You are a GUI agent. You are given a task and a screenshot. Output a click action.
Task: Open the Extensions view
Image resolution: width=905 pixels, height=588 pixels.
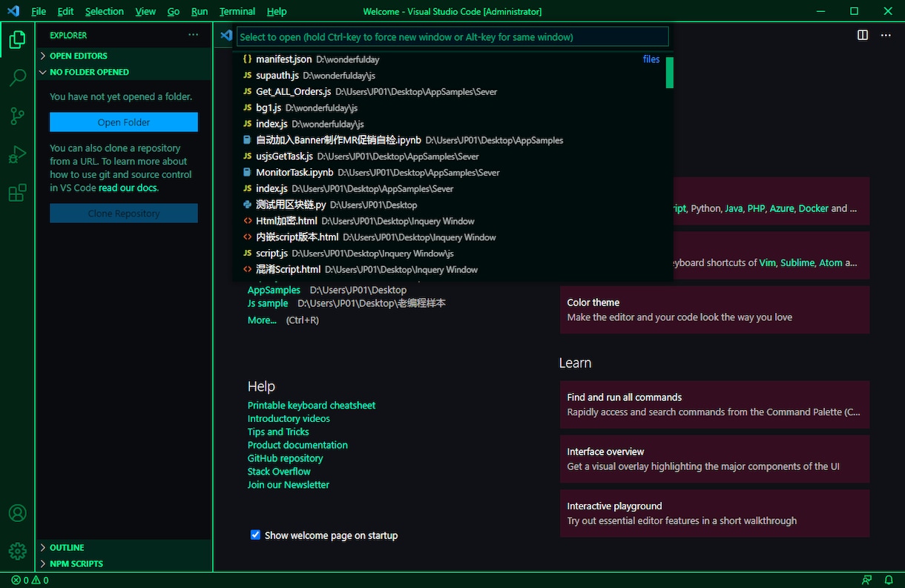tap(17, 194)
